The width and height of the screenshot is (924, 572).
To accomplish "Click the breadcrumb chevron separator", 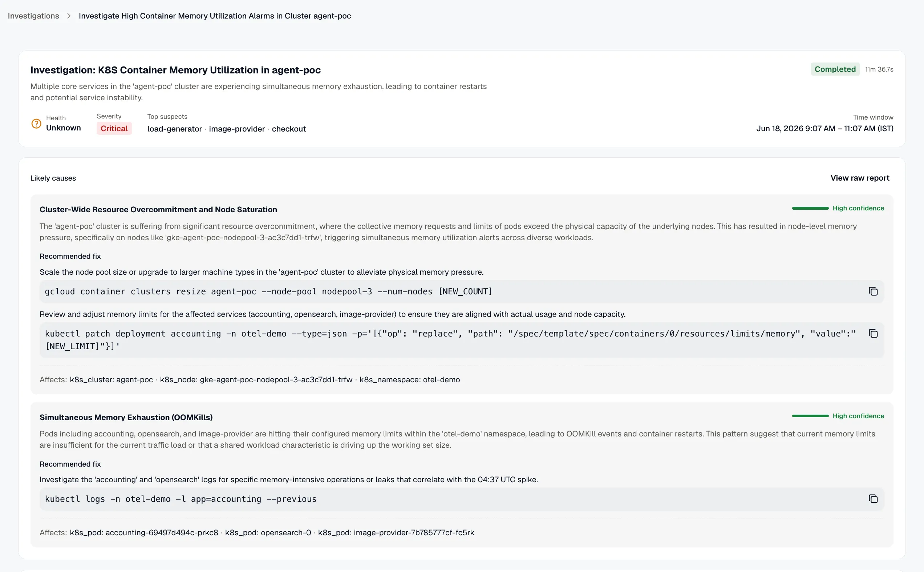I will pos(69,16).
